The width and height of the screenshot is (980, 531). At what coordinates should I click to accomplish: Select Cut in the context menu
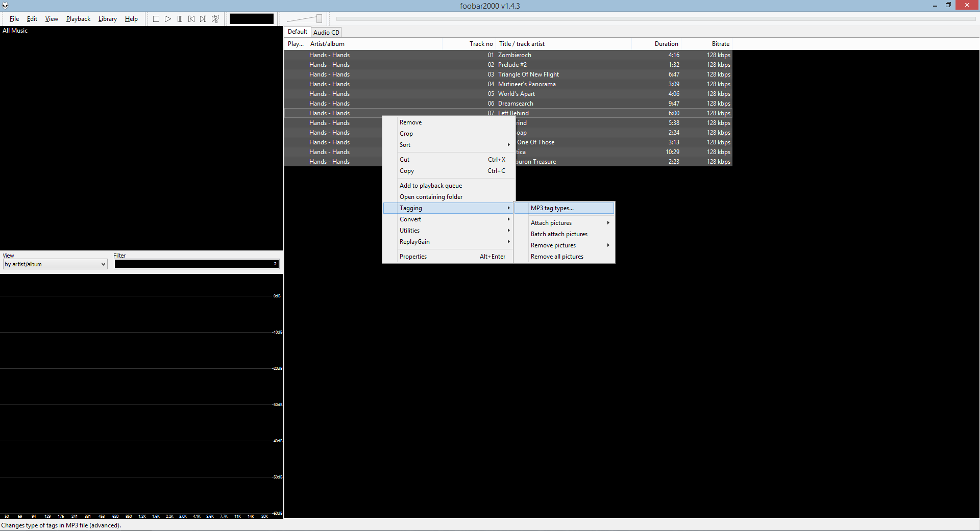pyautogui.click(x=449, y=160)
